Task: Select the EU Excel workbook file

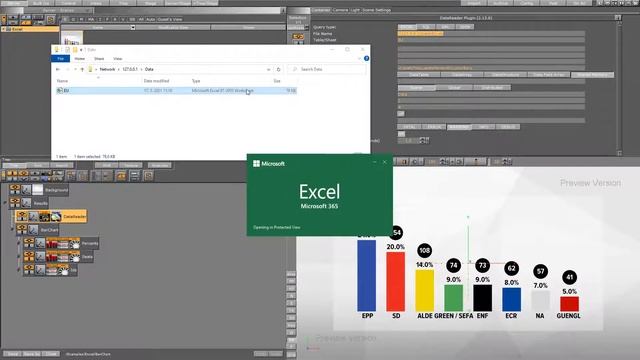Action: coord(176,91)
